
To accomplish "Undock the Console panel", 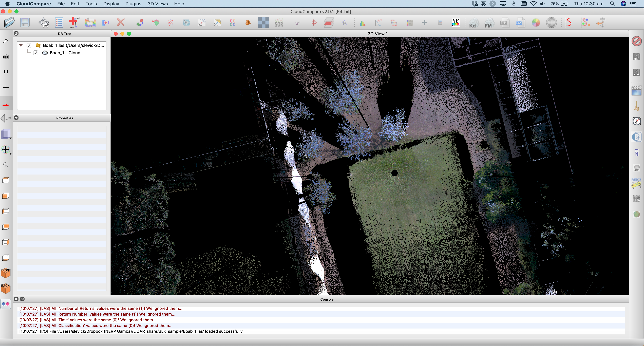I will pos(22,299).
